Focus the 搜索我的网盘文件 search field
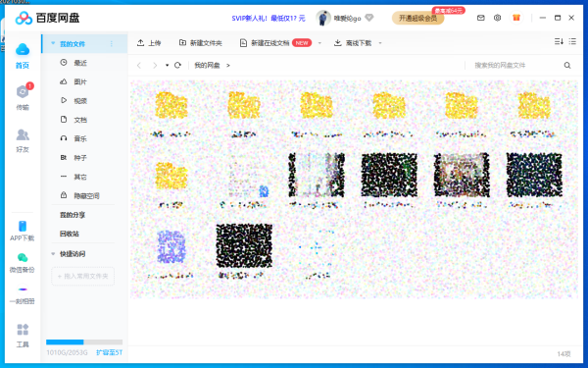 (x=514, y=66)
